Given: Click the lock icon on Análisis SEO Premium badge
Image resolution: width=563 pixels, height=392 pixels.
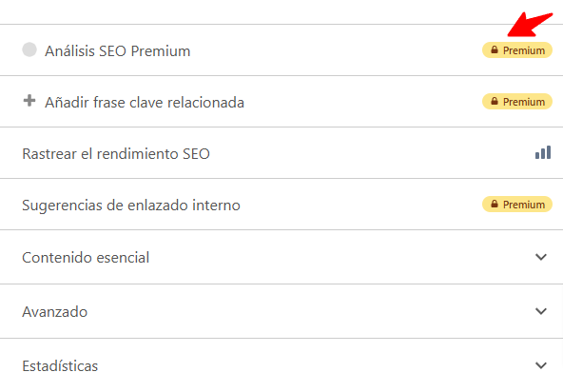Looking at the screenshot, I should click(x=495, y=49).
